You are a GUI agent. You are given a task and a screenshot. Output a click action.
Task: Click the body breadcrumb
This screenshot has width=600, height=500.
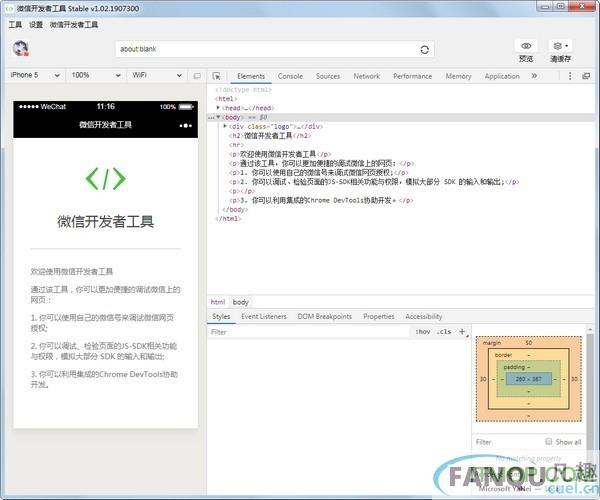241,302
